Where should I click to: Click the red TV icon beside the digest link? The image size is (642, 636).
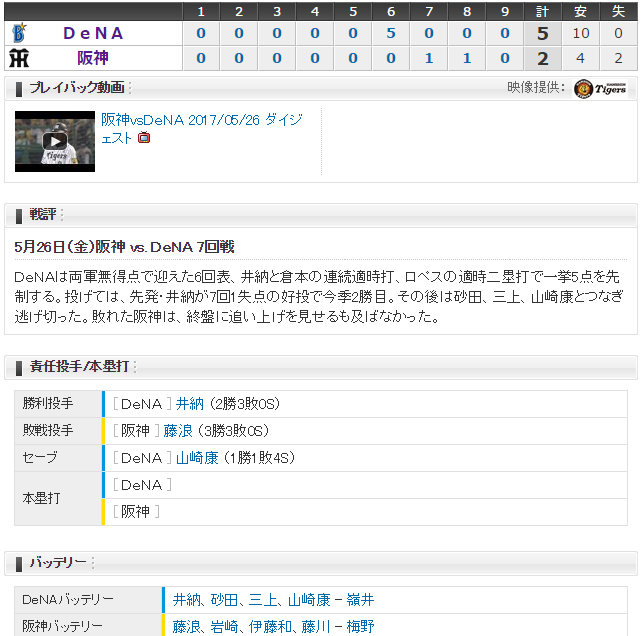[144, 138]
